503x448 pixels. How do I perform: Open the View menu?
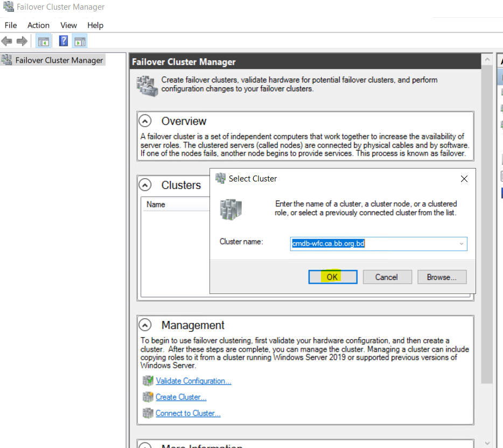(x=68, y=25)
